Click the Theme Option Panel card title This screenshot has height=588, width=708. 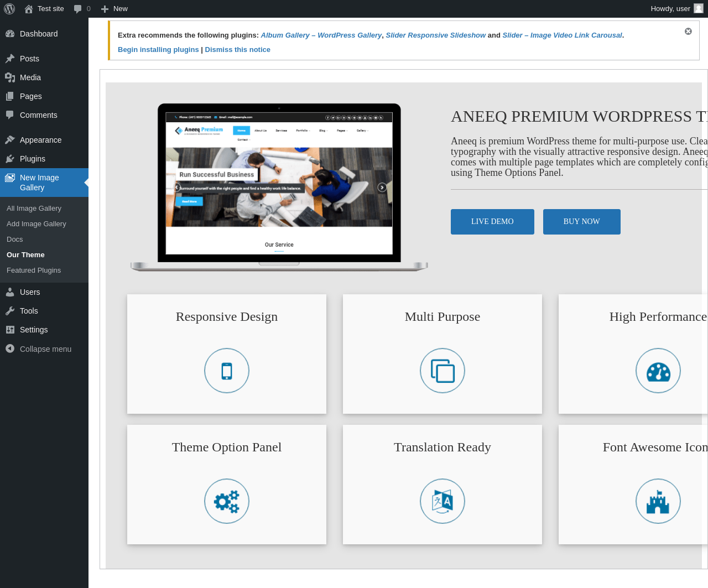(227, 447)
